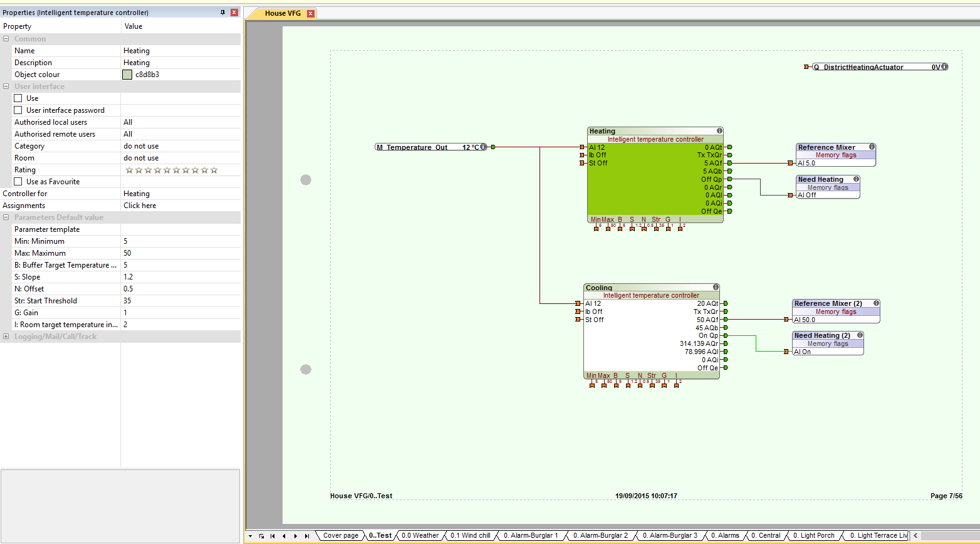Collapse the Common property group
This screenshot has width=980, height=544.
[6, 39]
